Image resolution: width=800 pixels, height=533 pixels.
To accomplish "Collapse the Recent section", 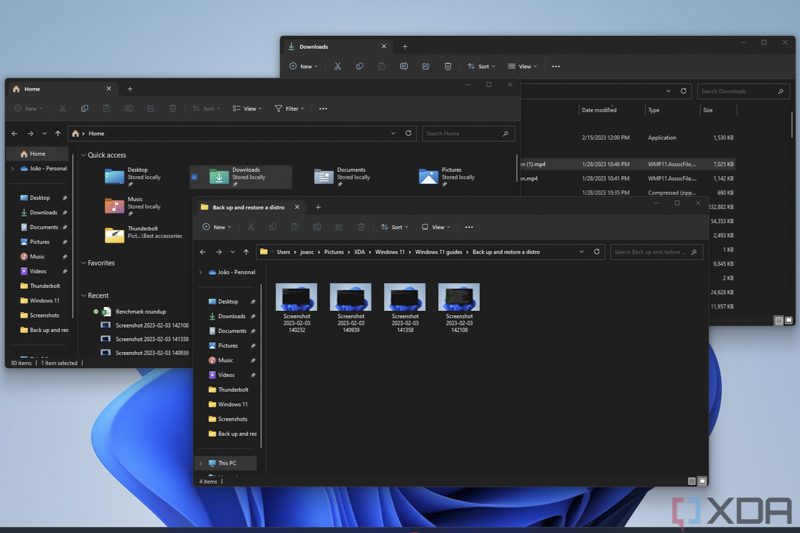I will (84, 296).
